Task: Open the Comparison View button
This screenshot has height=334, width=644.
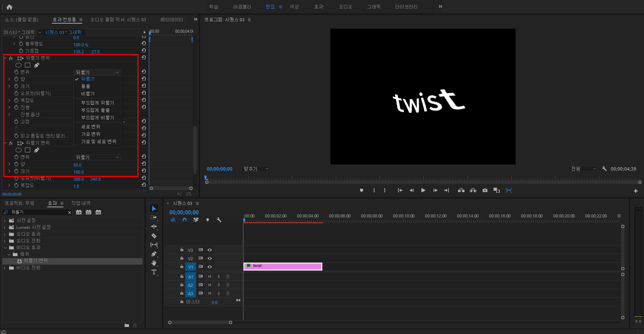Action: point(496,190)
